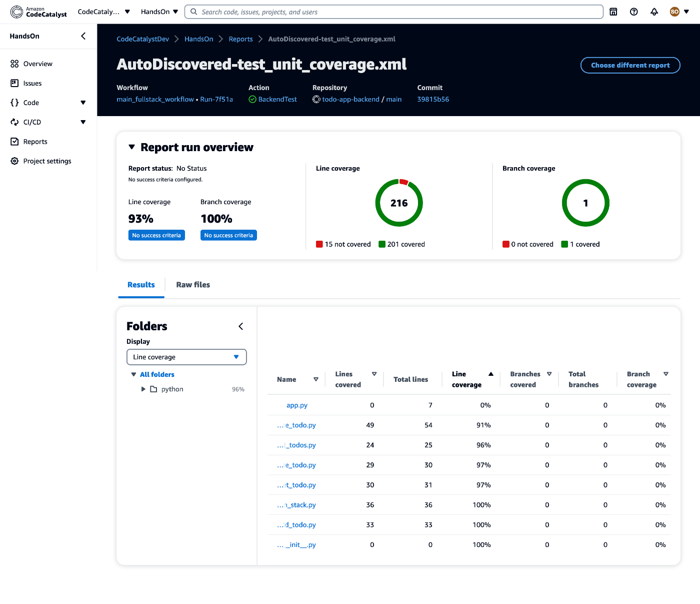The image size is (700, 604).
Task: Open the calendar/marketplace icon in top bar
Action: (613, 12)
